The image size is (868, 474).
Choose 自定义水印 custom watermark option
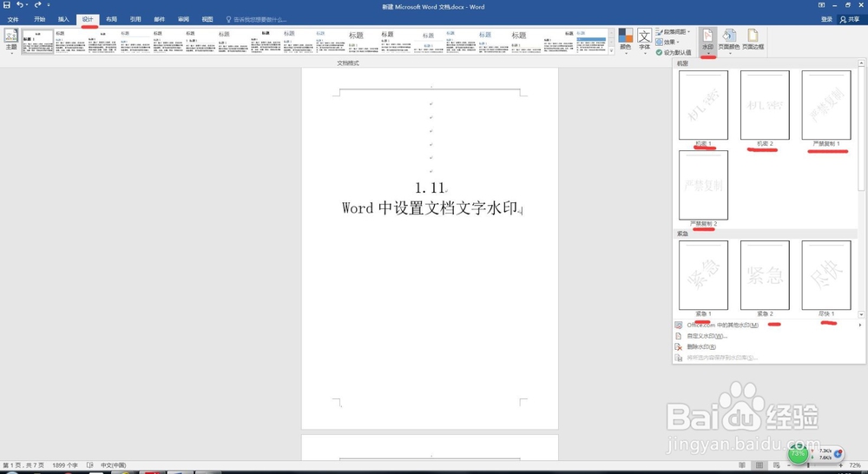tap(769, 336)
